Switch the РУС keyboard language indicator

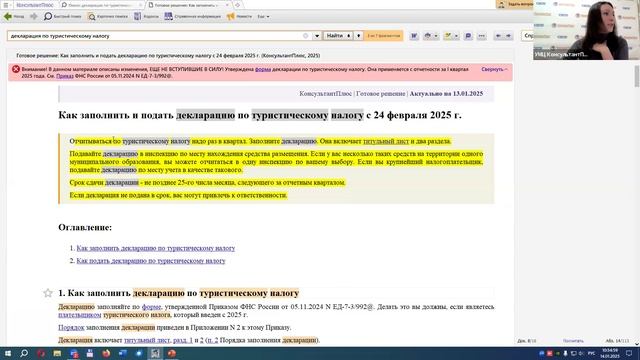pyautogui.click(x=591, y=353)
